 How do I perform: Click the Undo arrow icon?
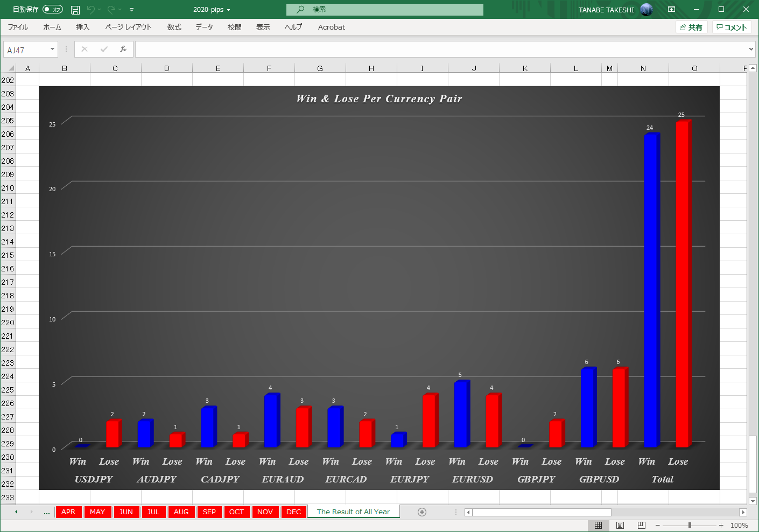pos(90,10)
